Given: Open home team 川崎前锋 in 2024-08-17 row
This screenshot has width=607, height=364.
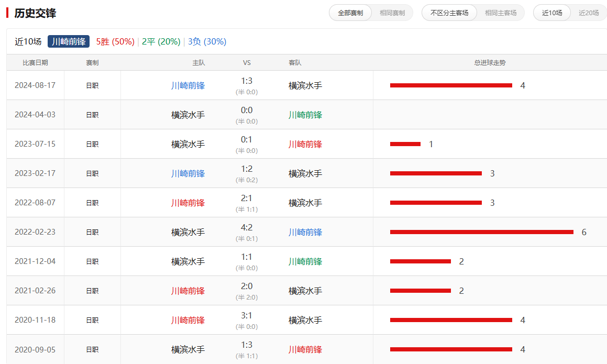Looking at the screenshot, I should [188, 85].
